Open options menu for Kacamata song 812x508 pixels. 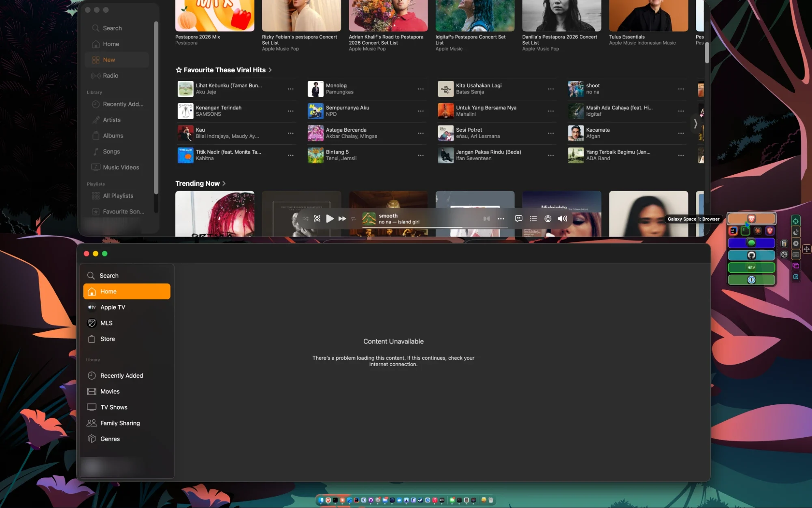point(681,133)
